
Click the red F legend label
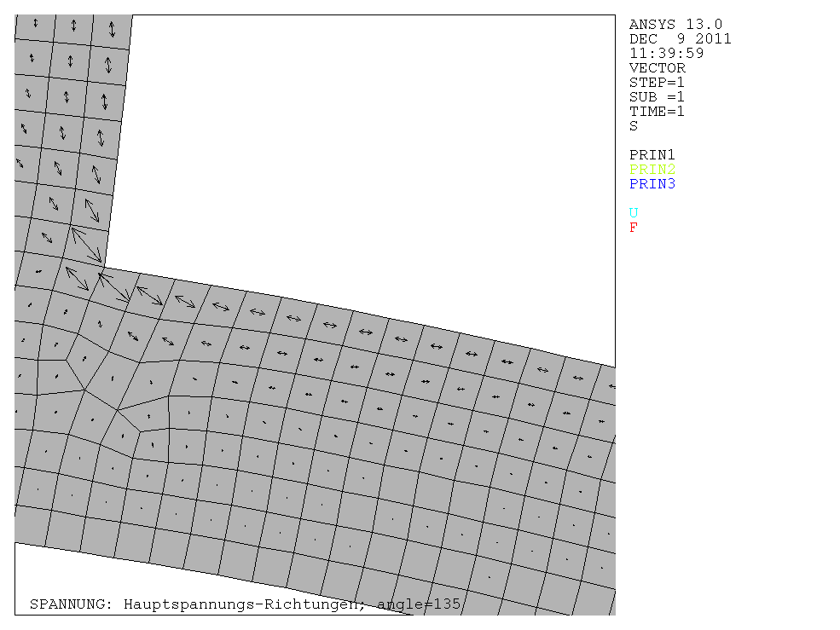(x=633, y=228)
